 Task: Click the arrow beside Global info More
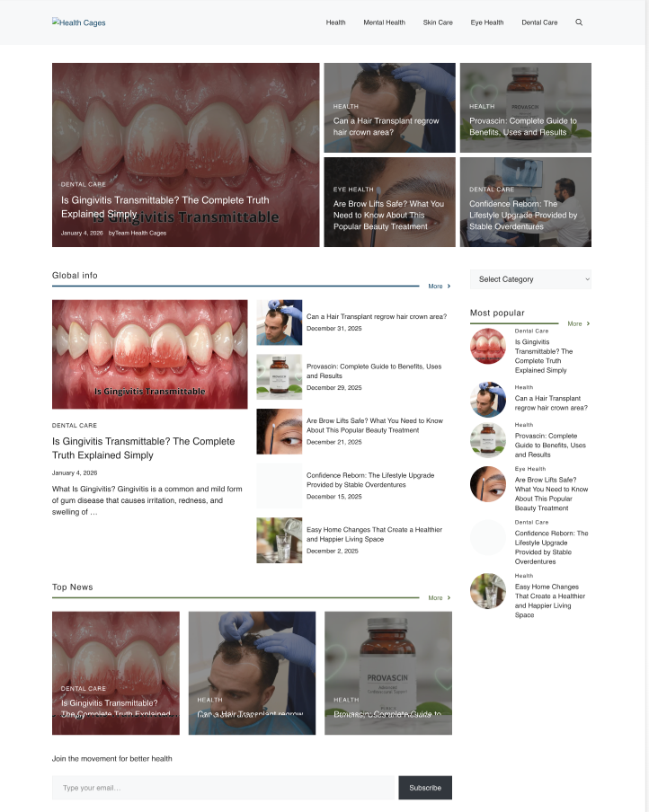(x=449, y=286)
